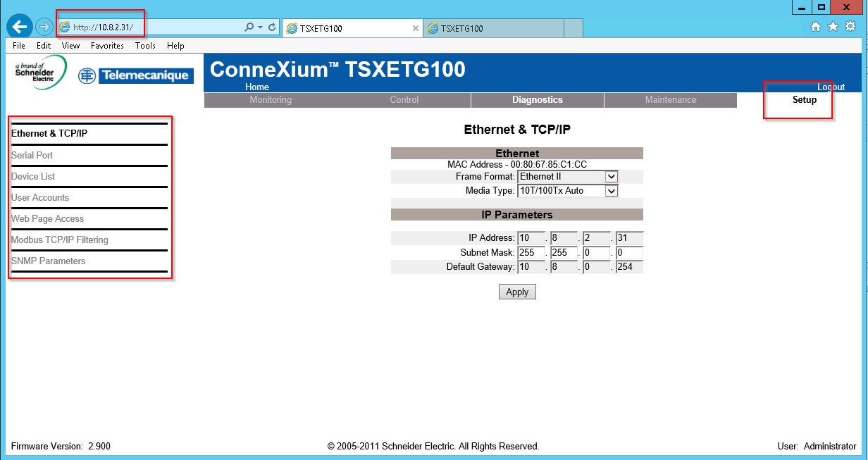Viewport: 868px width, 460px height.
Task: Open the browser Tools gear icon
Action: [850, 27]
